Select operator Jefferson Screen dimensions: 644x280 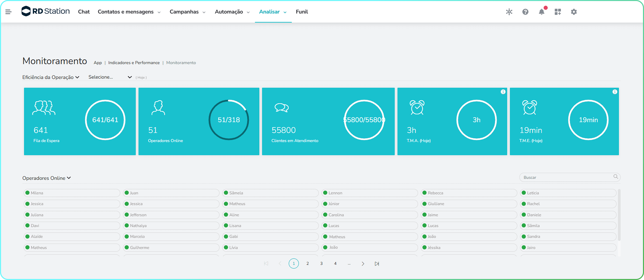pos(171,215)
